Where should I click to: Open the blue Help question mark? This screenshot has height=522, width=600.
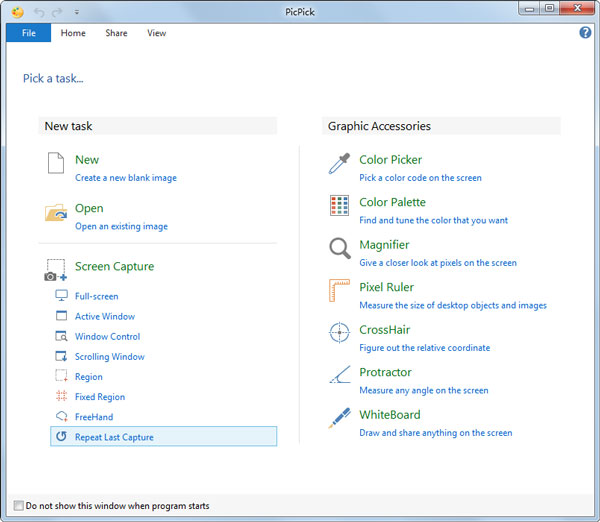585,33
